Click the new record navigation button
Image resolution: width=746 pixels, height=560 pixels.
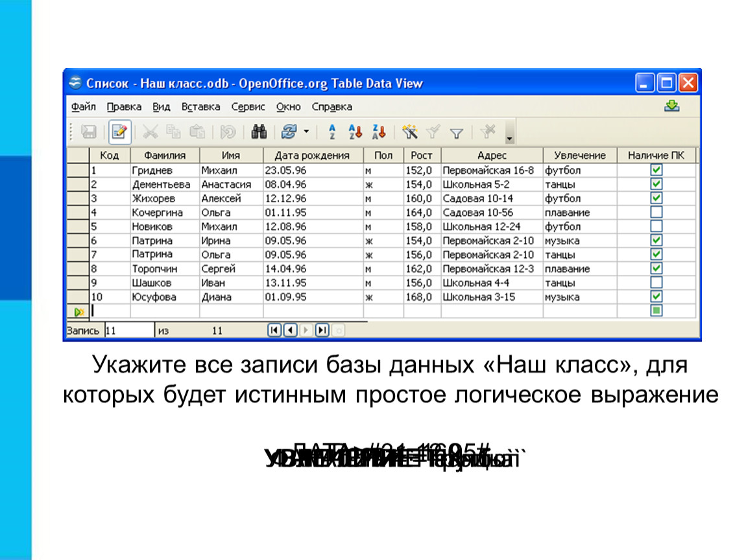pyautogui.click(x=338, y=330)
